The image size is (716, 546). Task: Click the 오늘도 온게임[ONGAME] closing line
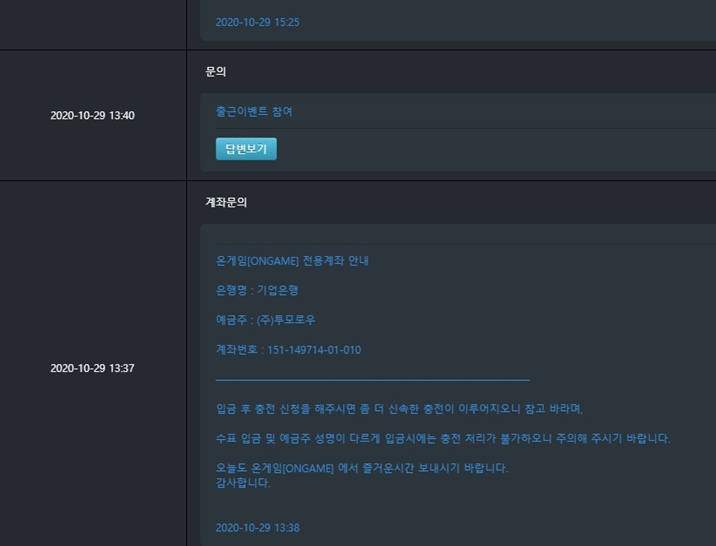pyautogui.click(x=361, y=468)
